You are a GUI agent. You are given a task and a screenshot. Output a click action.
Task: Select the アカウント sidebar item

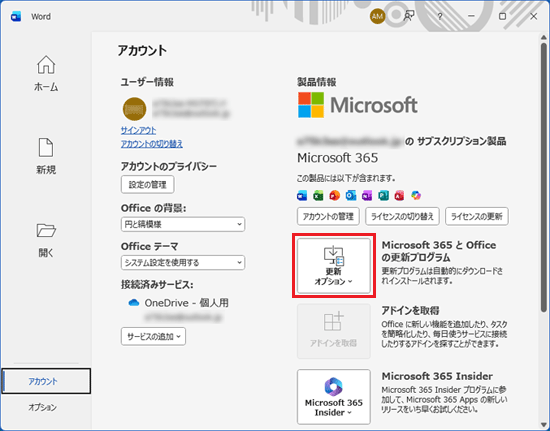[x=46, y=381]
